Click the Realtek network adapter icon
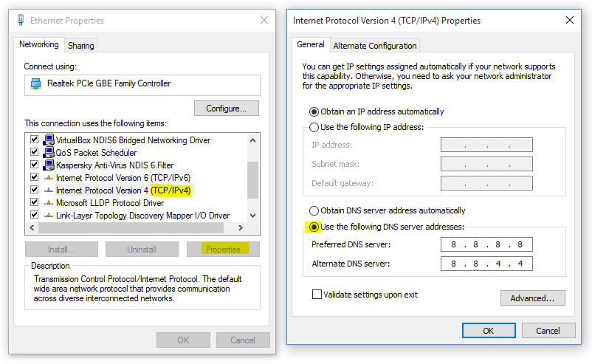This screenshot has width=592, height=364. [36, 84]
